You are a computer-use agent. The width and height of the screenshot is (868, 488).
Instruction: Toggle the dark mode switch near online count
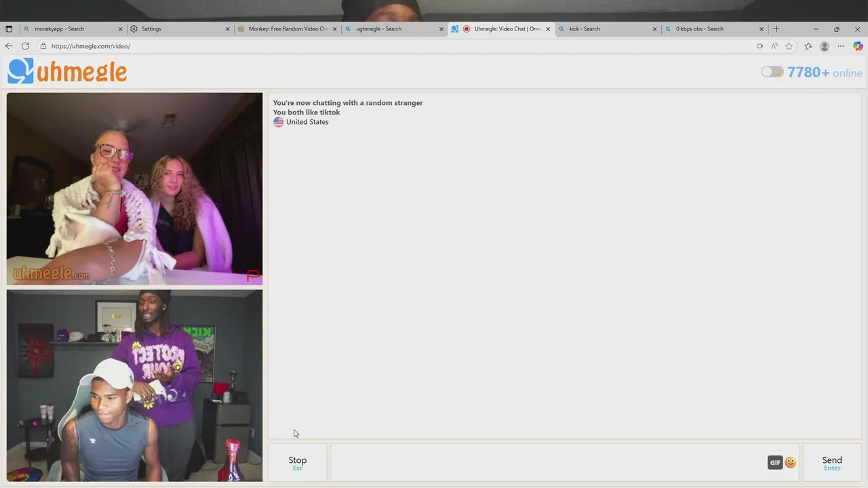tap(772, 72)
